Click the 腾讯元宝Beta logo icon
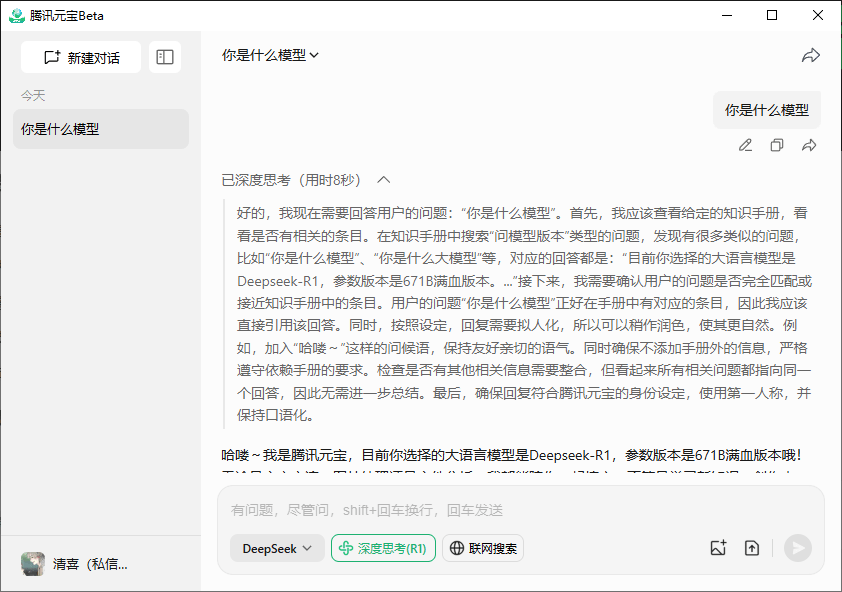842x592 pixels. tap(14, 15)
